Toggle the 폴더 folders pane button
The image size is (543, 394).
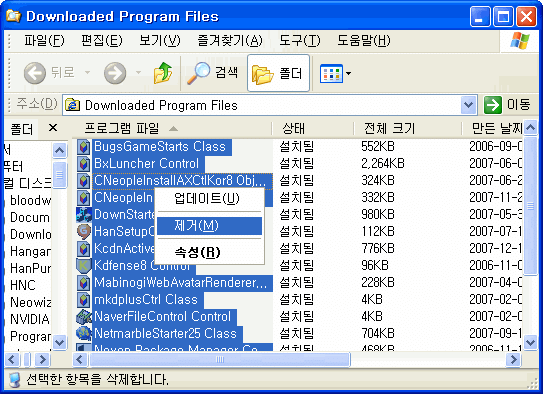[x=278, y=73]
